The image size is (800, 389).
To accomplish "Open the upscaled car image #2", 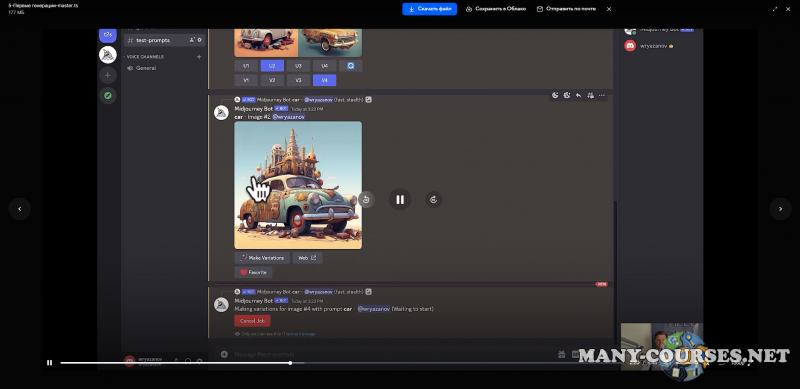I will [298, 185].
